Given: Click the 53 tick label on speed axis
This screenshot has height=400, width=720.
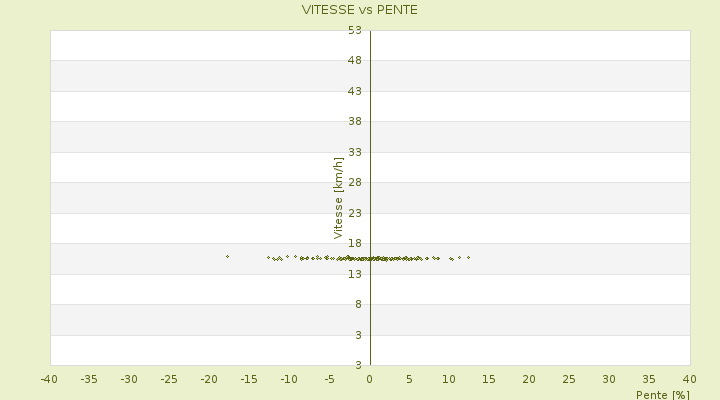Looking at the screenshot, I should (x=355, y=30).
